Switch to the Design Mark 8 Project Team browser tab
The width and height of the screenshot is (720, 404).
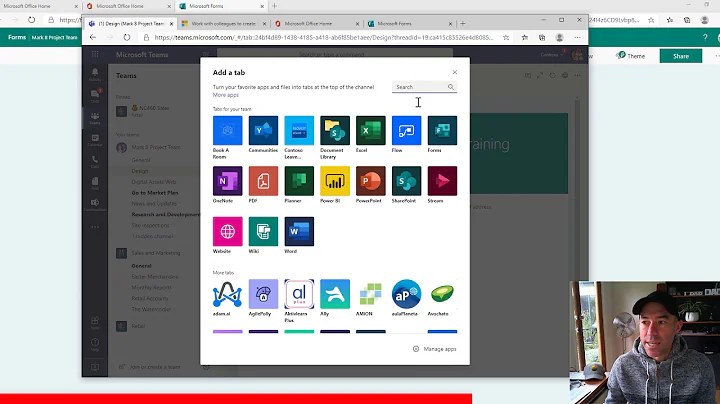[x=131, y=23]
